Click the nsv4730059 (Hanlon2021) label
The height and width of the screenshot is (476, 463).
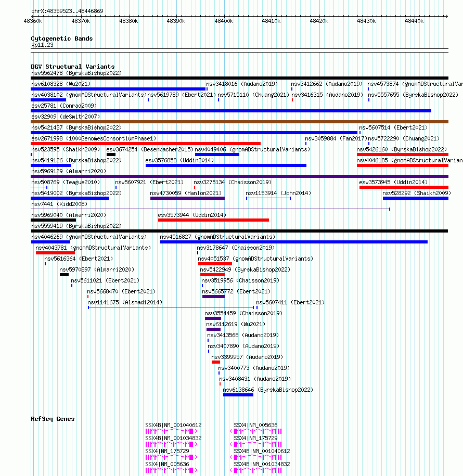(x=186, y=194)
